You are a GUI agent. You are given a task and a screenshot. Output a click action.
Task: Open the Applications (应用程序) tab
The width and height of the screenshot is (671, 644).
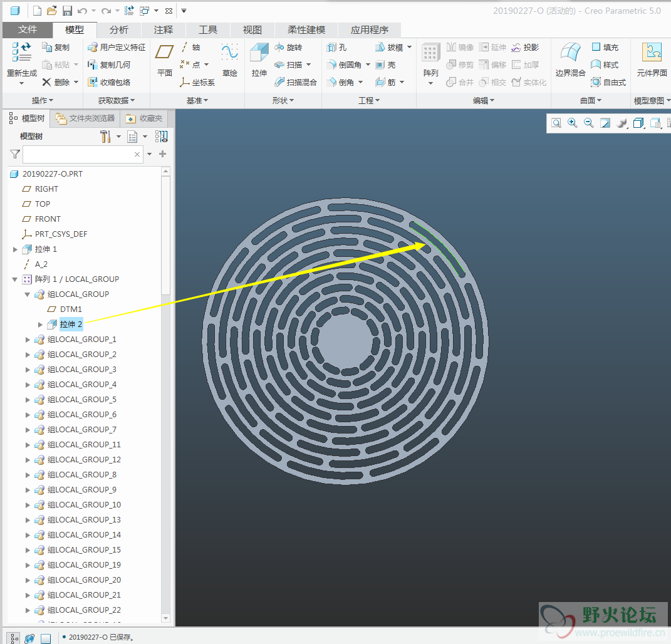pos(370,30)
